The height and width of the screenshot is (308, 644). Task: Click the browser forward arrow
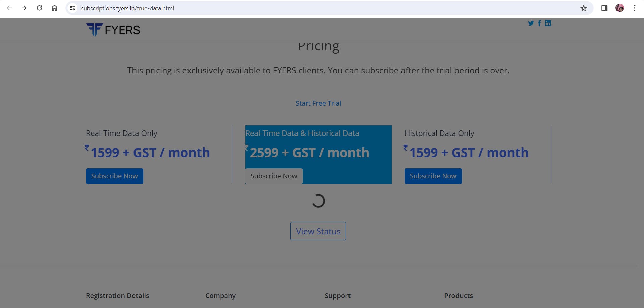tap(24, 8)
